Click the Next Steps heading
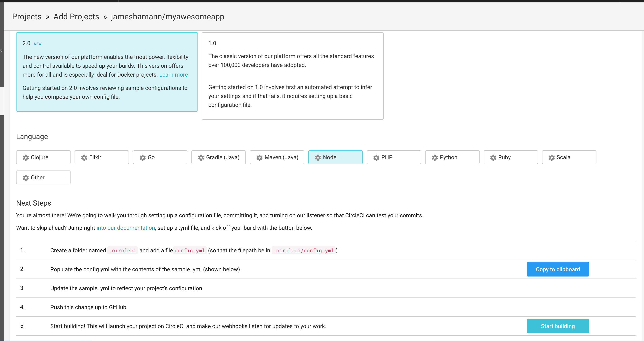The image size is (644, 341). pos(33,203)
